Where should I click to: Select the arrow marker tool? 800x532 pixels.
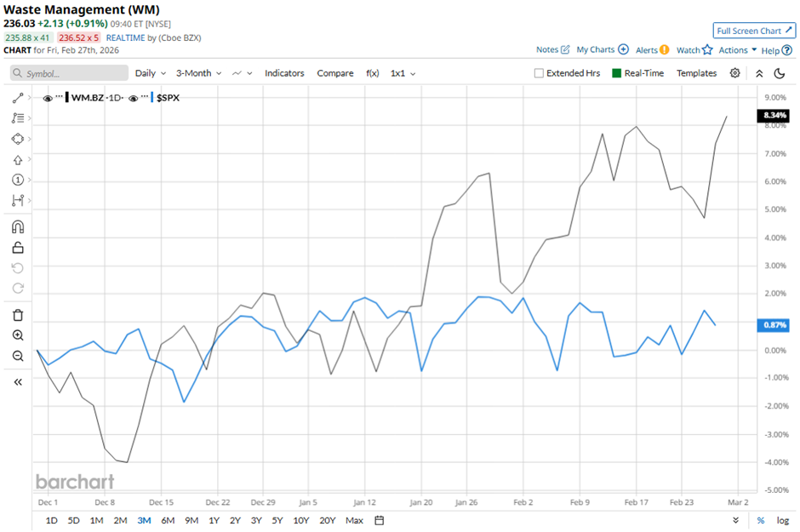(x=18, y=160)
